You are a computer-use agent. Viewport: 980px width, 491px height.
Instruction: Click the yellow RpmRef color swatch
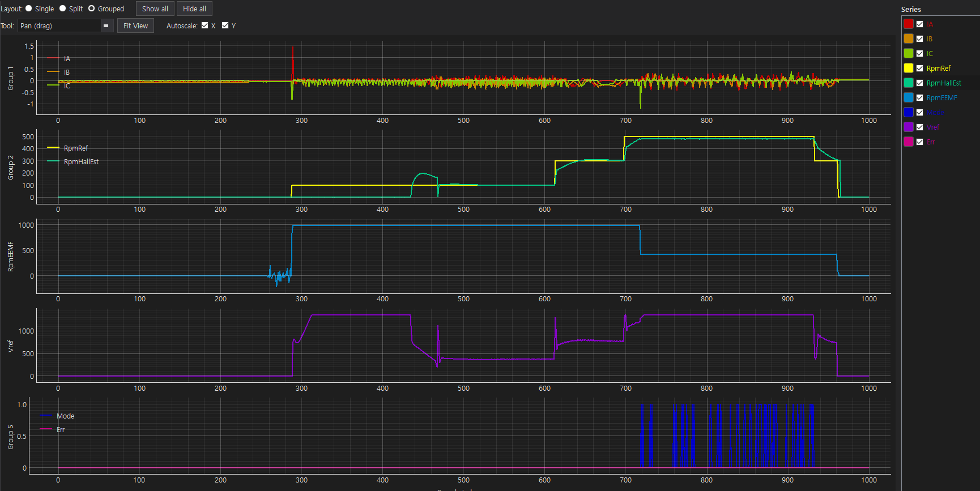[909, 68]
